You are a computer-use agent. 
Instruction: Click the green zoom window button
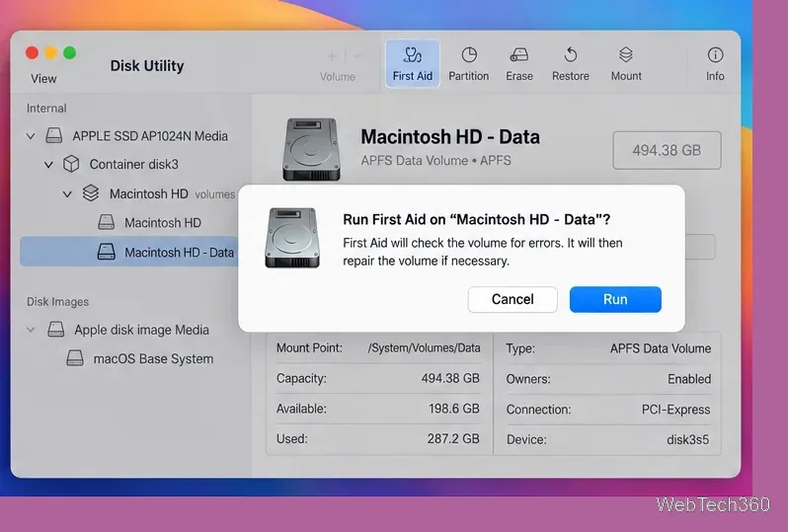tap(70, 52)
